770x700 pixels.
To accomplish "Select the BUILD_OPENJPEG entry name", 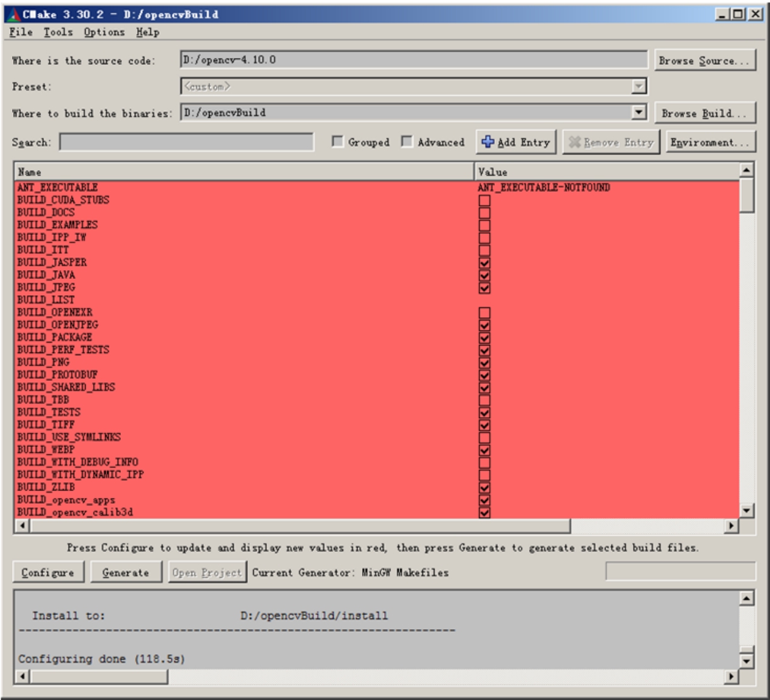I will click(57, 325).
